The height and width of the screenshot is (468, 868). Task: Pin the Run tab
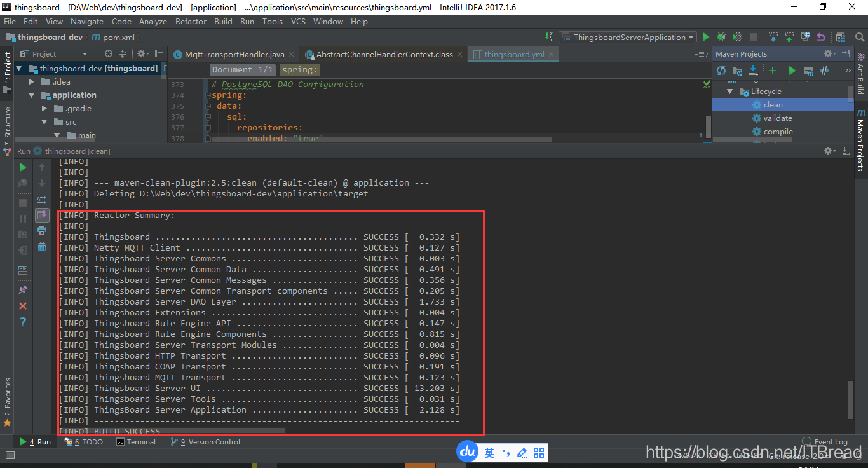[x=23, y=290]
